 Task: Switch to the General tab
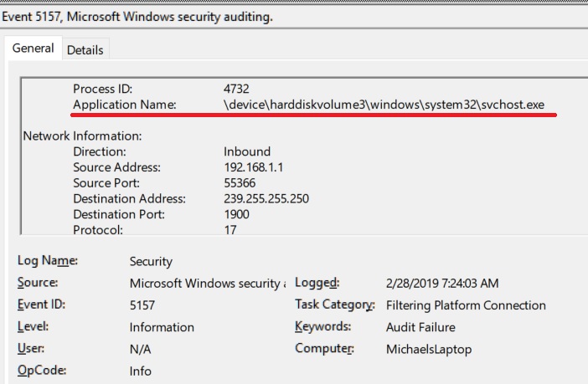[x=33, y=49]
